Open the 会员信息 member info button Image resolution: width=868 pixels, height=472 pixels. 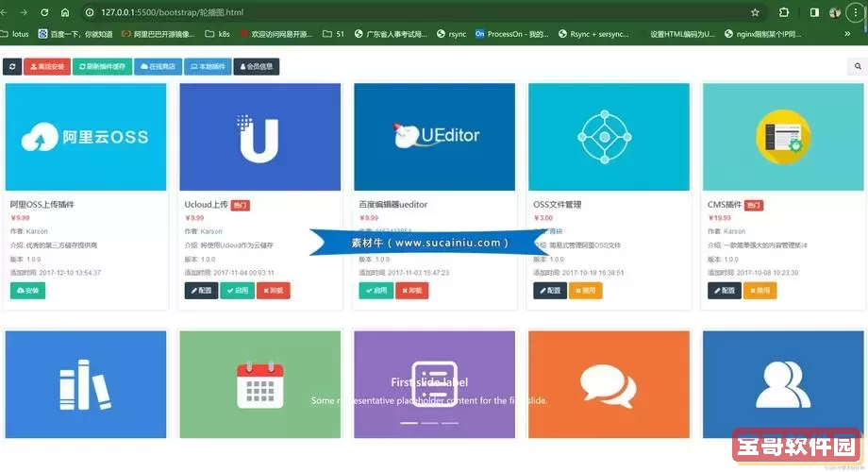(257, 66)
